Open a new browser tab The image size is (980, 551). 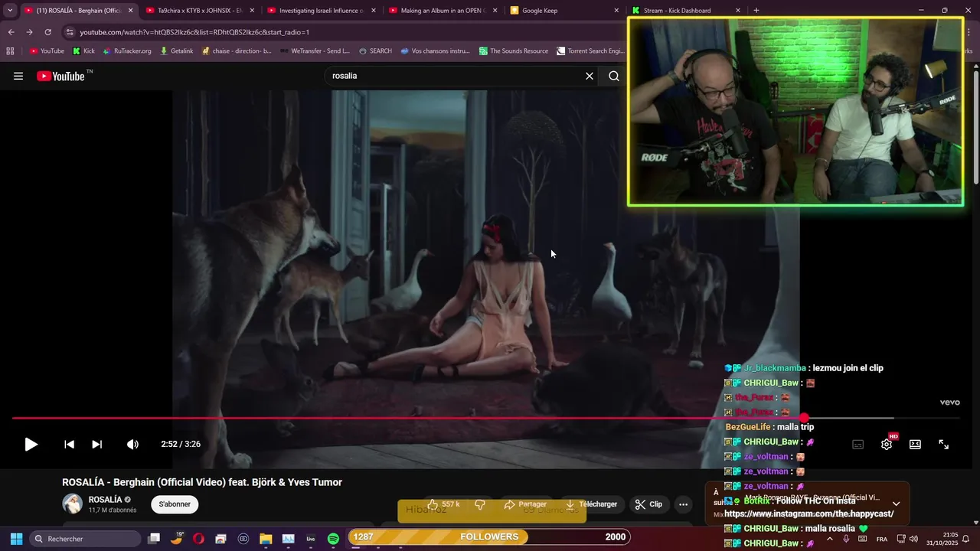(x=756, y=11)
